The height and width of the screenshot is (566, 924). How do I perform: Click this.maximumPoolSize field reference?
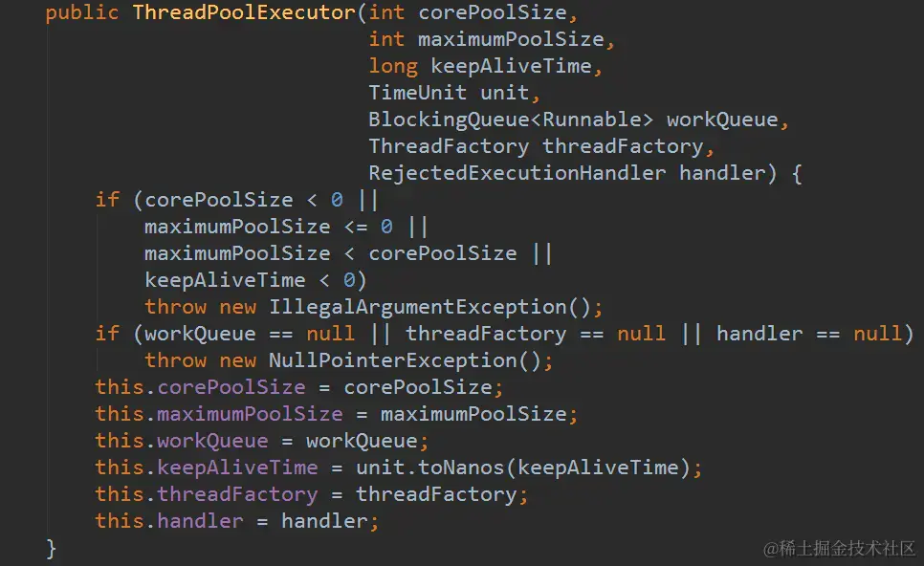pyautogui.click(x=219, y=414)
